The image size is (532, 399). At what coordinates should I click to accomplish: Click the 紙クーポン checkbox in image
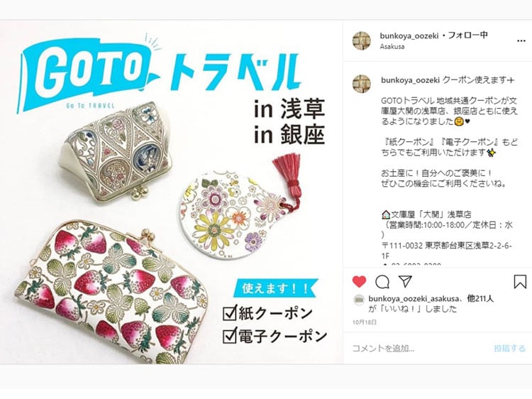230,313
